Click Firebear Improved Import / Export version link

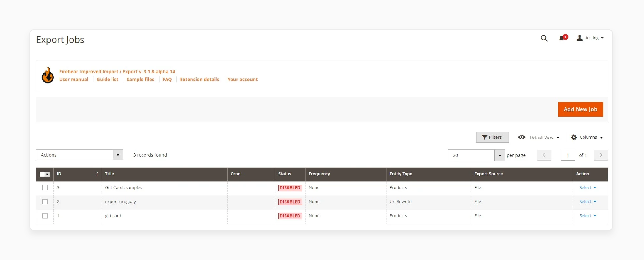pos(117,72)
